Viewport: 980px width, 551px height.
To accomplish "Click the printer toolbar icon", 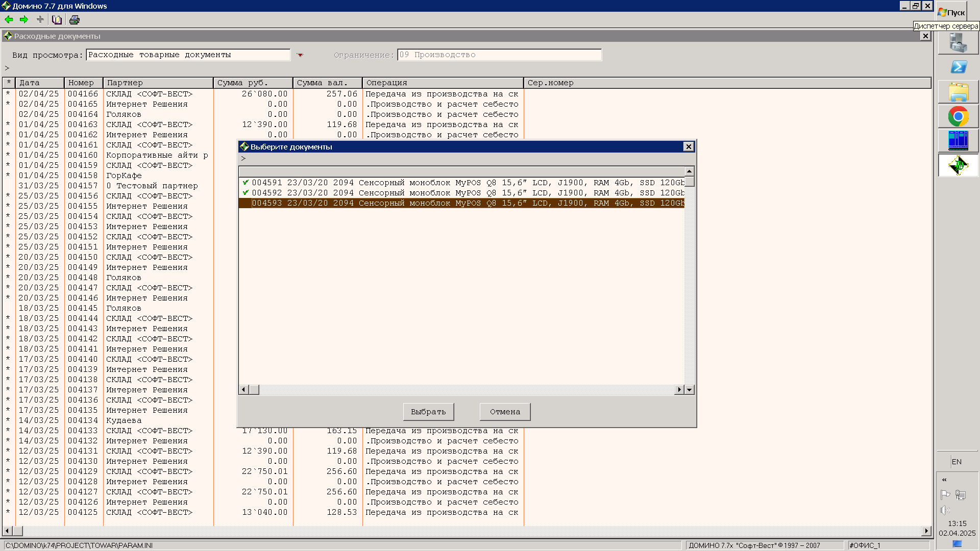I will pyautogui.click(x=75, y=20).
